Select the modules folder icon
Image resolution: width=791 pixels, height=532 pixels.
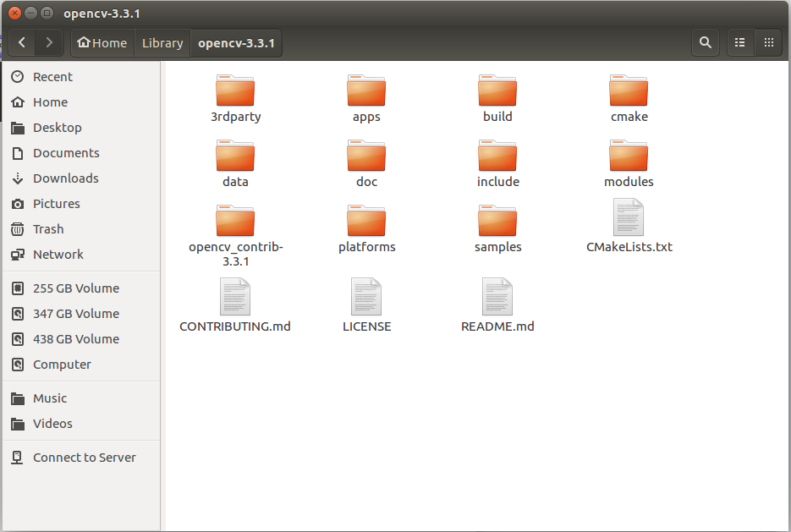click(x=629, y=156)
